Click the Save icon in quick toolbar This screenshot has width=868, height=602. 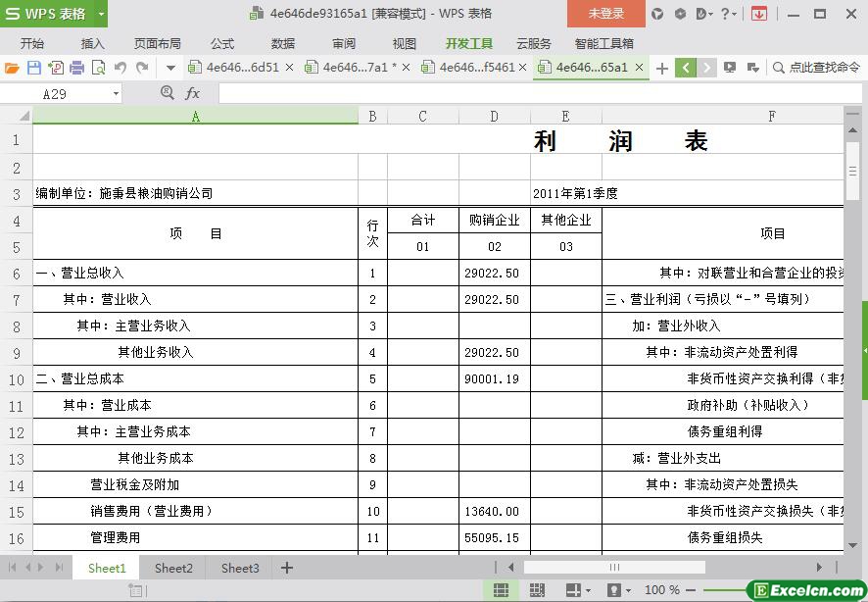coord(33,68)
